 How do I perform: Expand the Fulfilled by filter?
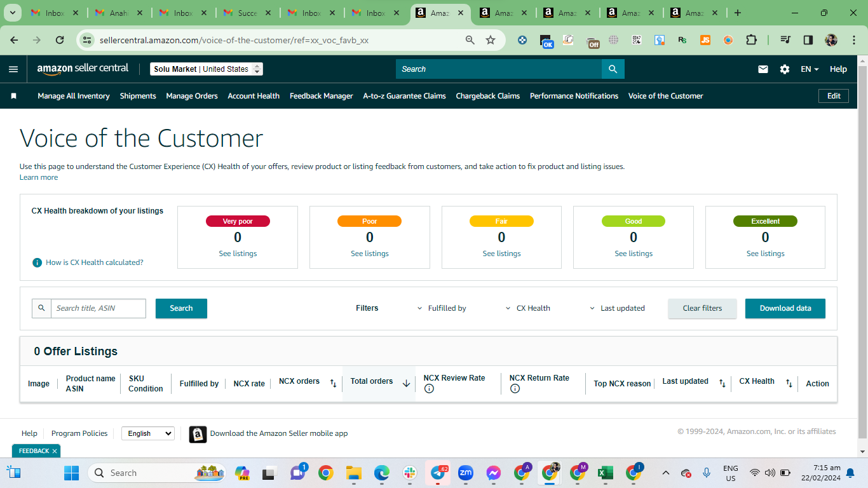point(441,308)
